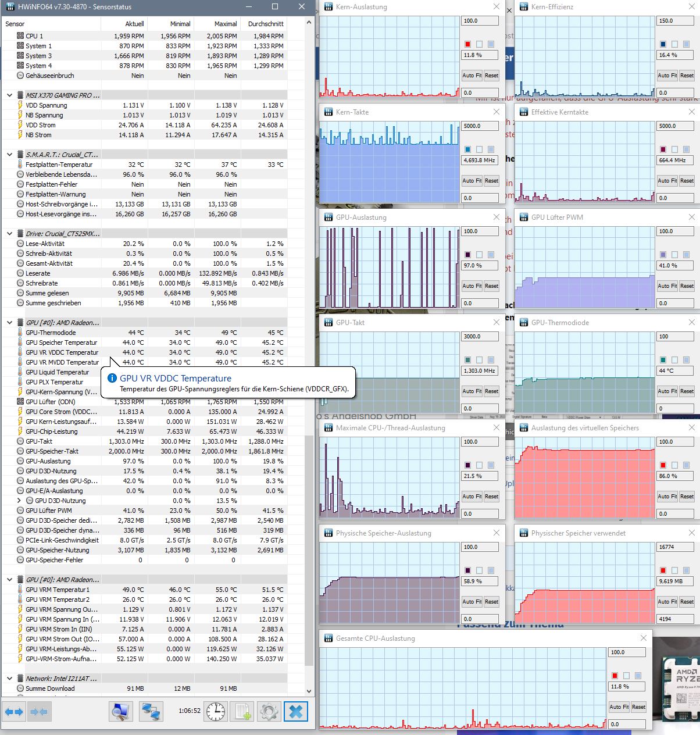
Task: Toggle the first empty checkbox in GPU-Auslastung graph
Action: click(x=479, y=255)
